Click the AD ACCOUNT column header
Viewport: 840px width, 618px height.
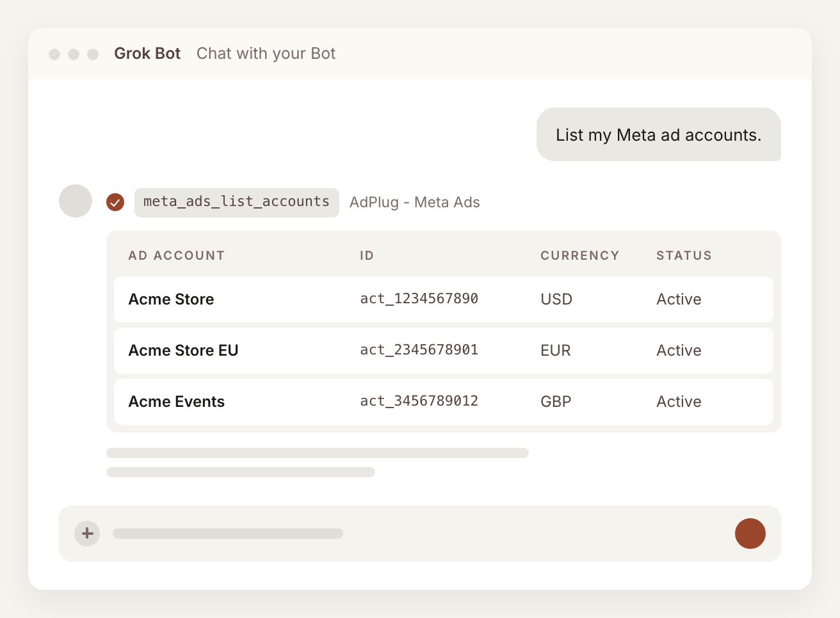[177, 255]
